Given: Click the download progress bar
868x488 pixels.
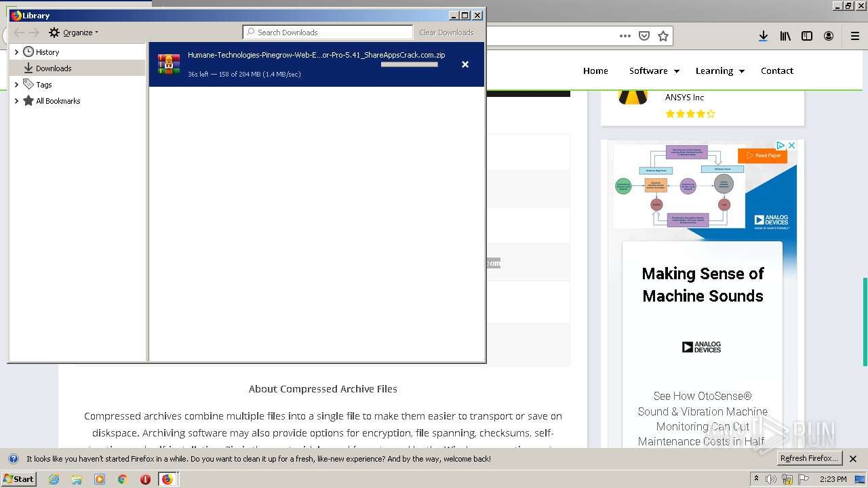Looking at the screenshot, I should (x=410, y=64).
